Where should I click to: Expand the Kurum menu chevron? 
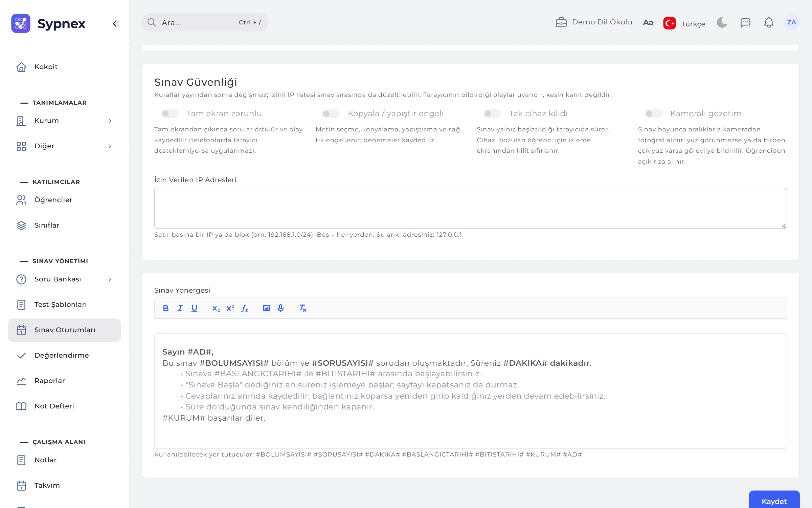(x=110, y=121)
